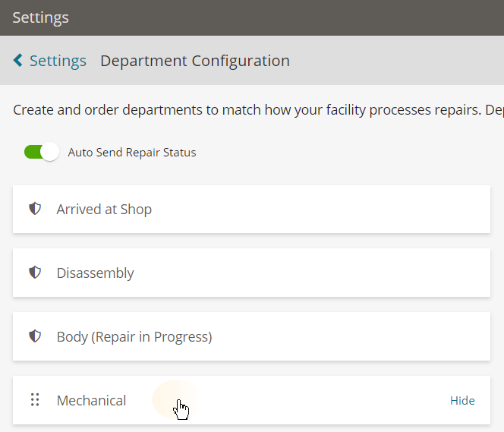Click the shield icon beside Body (Repair in Progress)
The height and width of the screenshot is (432, 504).
pyautogui.click(x=35, y=336)
